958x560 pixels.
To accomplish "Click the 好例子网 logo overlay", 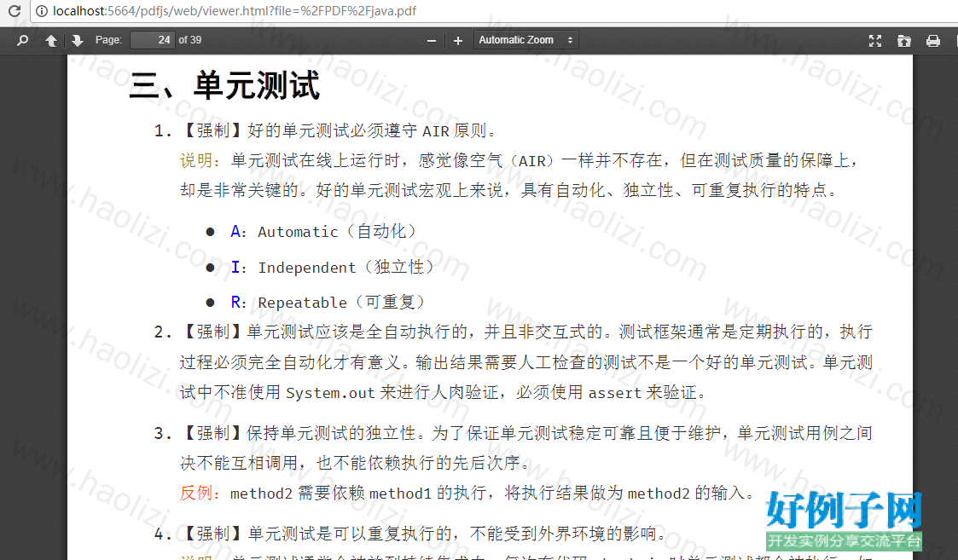I will 843,521.
